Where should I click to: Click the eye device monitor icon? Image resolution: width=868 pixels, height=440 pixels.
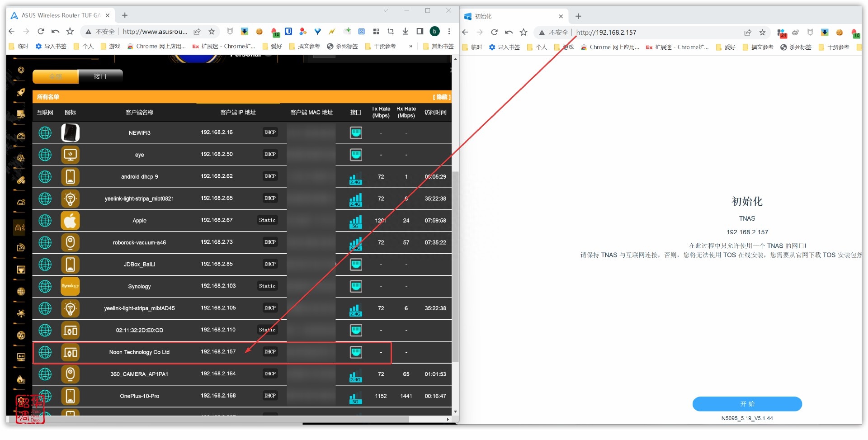(70, 155)
